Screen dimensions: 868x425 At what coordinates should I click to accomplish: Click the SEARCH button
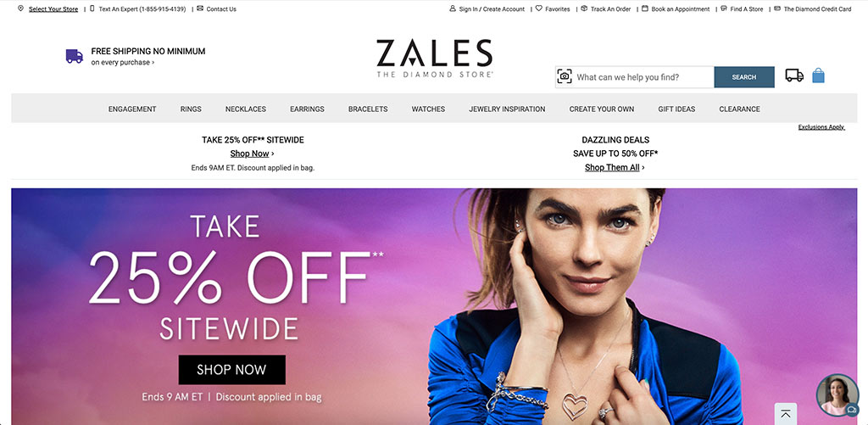click(744, 77)
